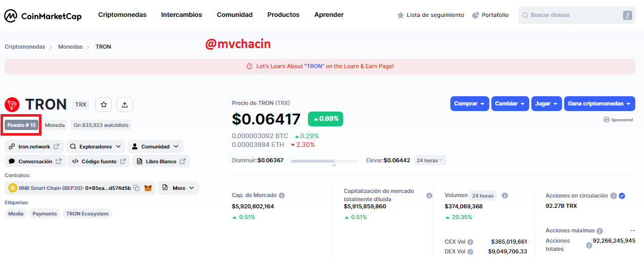
Task: Click the TRX ticker label
Action: pos(81,104)
